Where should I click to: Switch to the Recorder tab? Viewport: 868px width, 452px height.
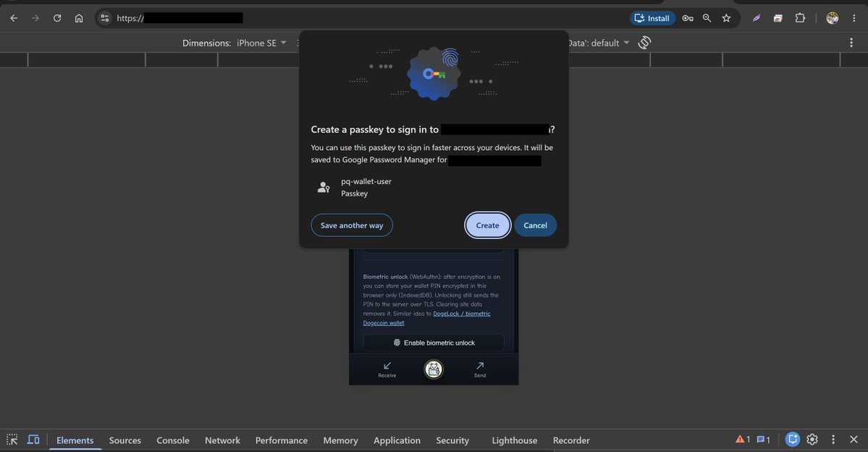coord(571,440)
